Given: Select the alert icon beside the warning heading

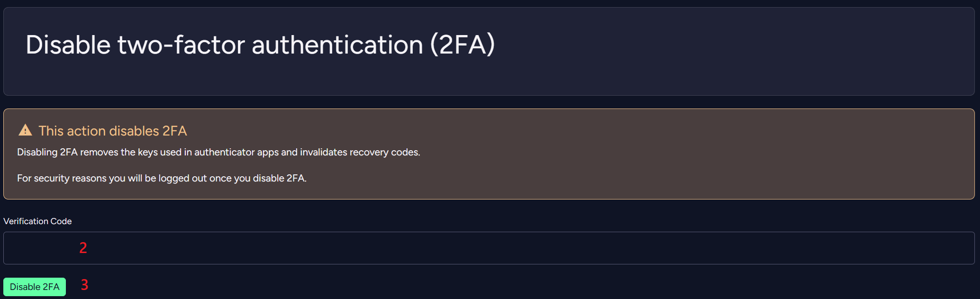Looking at the screenshot, I should (26, 130).
